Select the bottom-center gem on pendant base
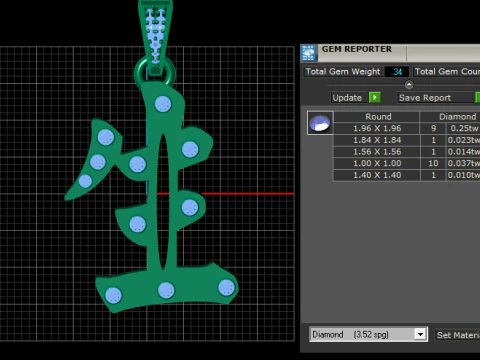The image size is (480, 360). tap(166, 290)
